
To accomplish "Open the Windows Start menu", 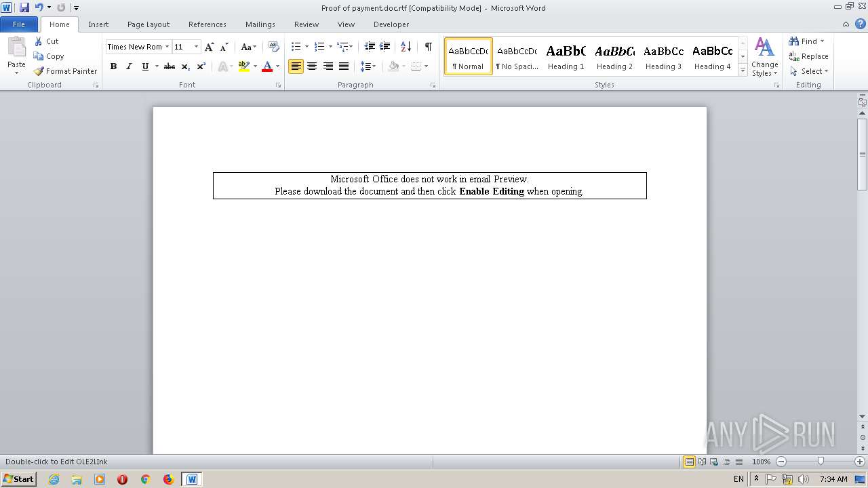I will pyautogui.click(x=19, y=479).
